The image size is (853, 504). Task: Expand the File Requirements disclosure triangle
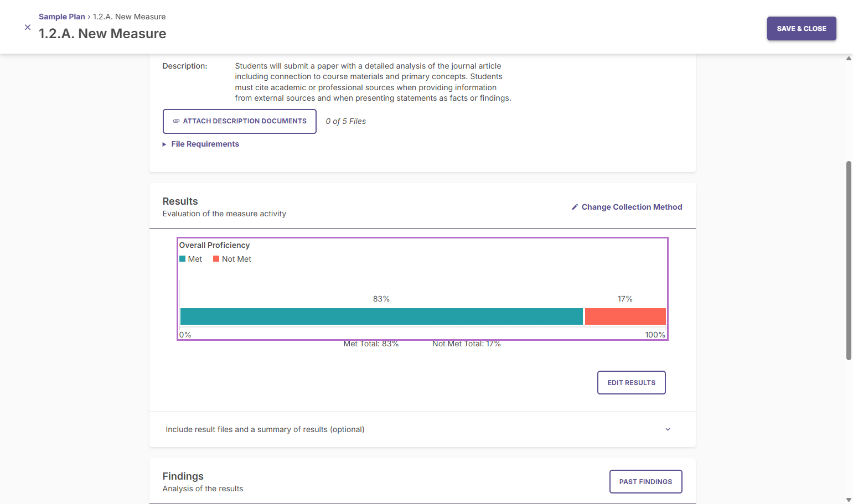(164, 144)
